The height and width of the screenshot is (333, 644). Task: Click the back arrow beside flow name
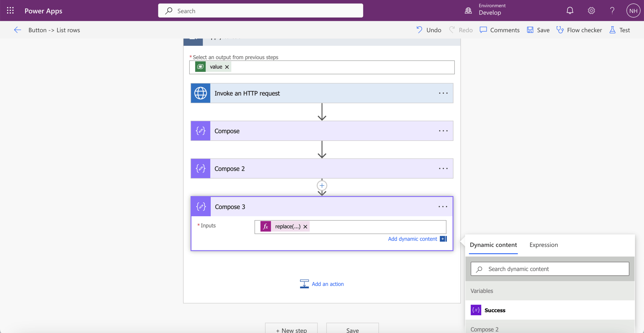coord(17,30)
